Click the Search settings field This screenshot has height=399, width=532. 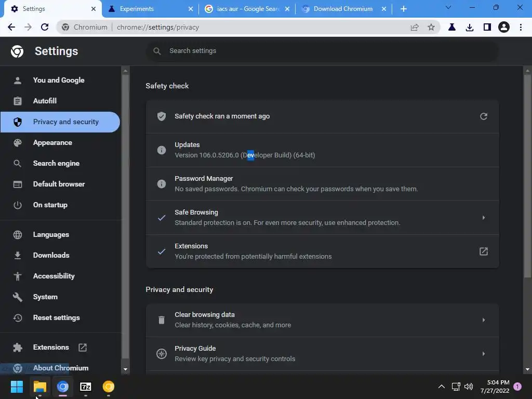[x=322, y=51]
